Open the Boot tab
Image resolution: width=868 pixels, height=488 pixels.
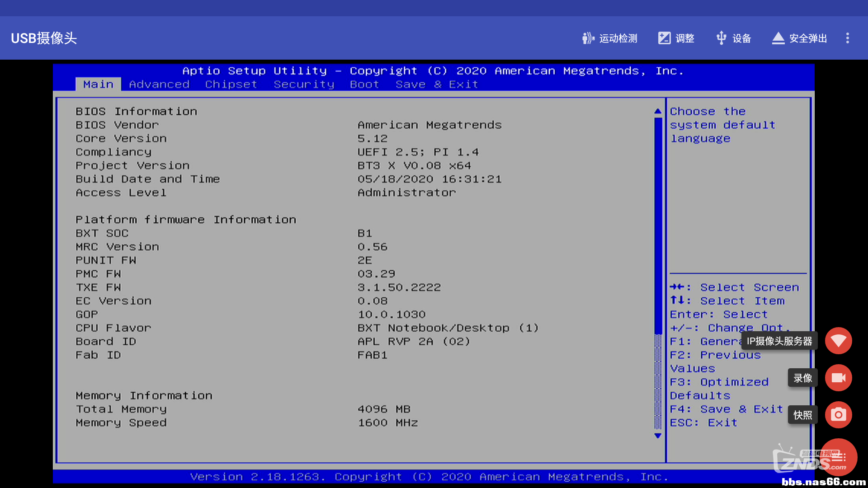(364, 84)
